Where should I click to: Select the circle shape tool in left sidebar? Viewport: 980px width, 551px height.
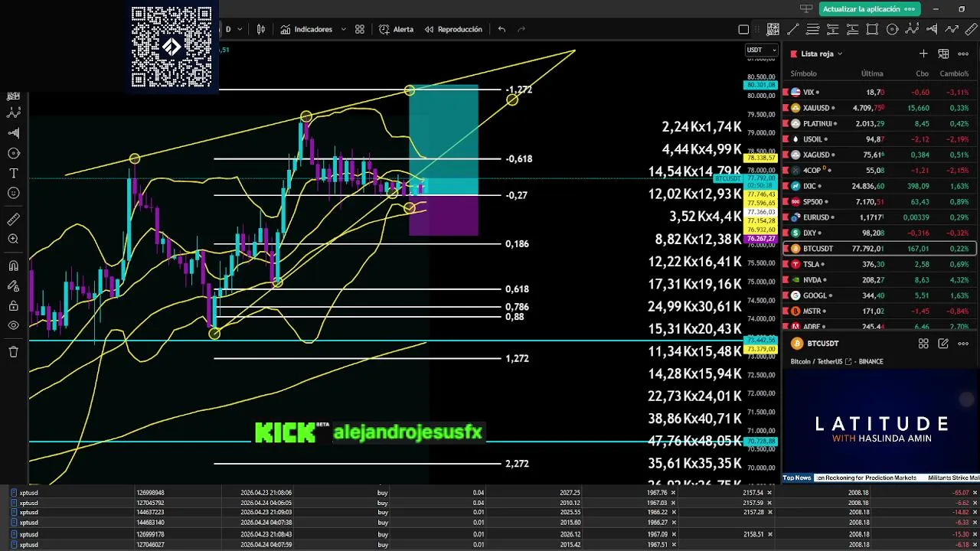coord(13,153)
